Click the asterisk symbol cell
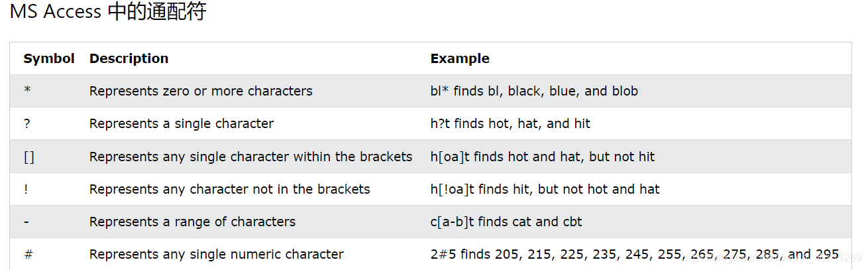Image resolution: width=868 pixels, height=270 pixels. (27, 92)
